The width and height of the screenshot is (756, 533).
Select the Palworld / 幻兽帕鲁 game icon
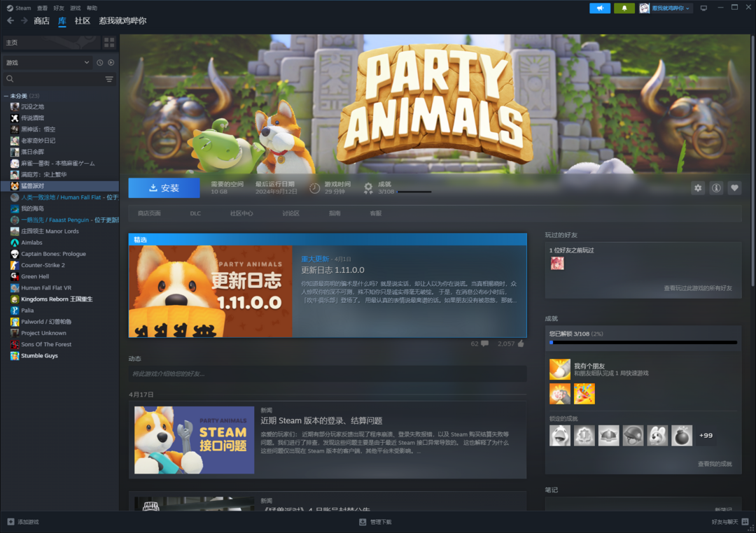point(15,322)
